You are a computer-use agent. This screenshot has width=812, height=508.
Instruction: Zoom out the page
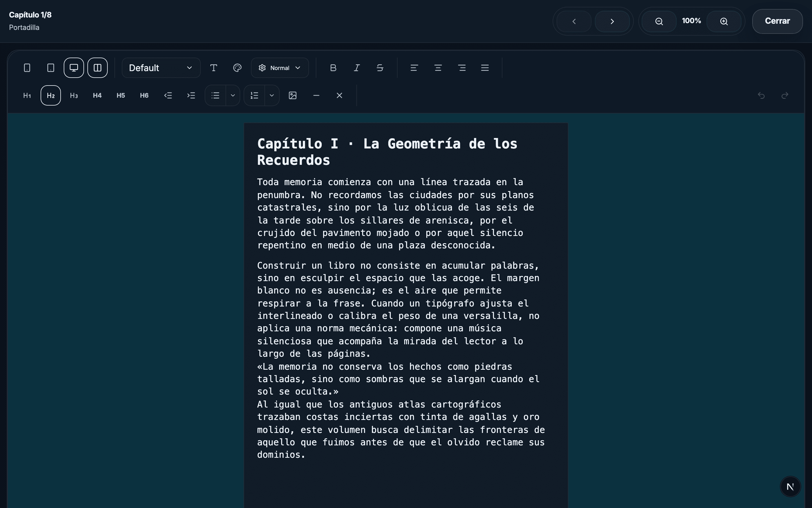[x=659, y=21]
